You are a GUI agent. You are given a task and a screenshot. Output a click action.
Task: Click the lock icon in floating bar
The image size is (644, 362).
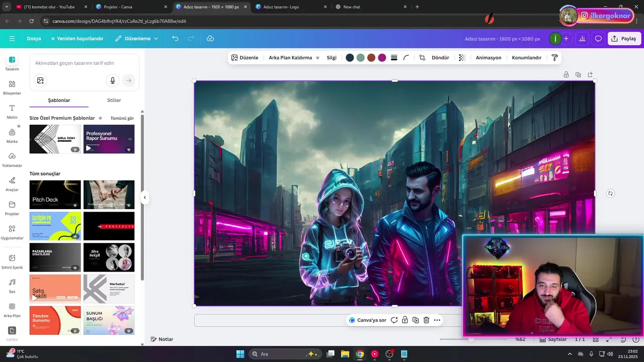point(405,320)
